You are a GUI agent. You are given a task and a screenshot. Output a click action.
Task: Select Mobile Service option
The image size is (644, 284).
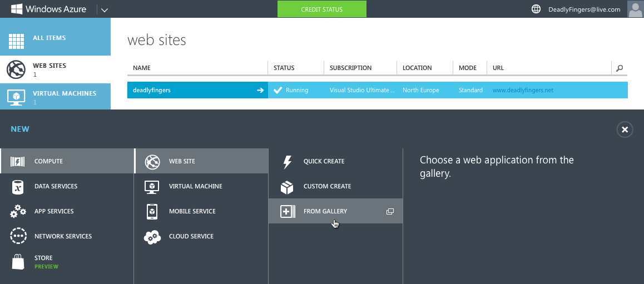coord(202,211)
